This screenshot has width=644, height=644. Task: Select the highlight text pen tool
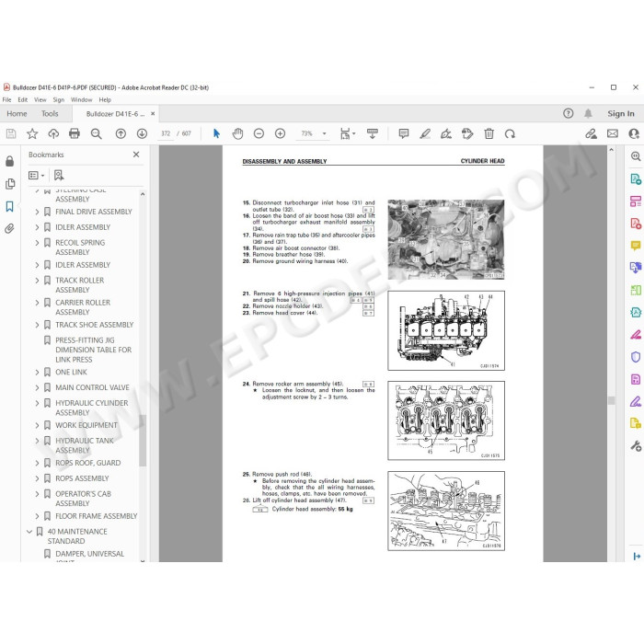click(x=425, y=133)
